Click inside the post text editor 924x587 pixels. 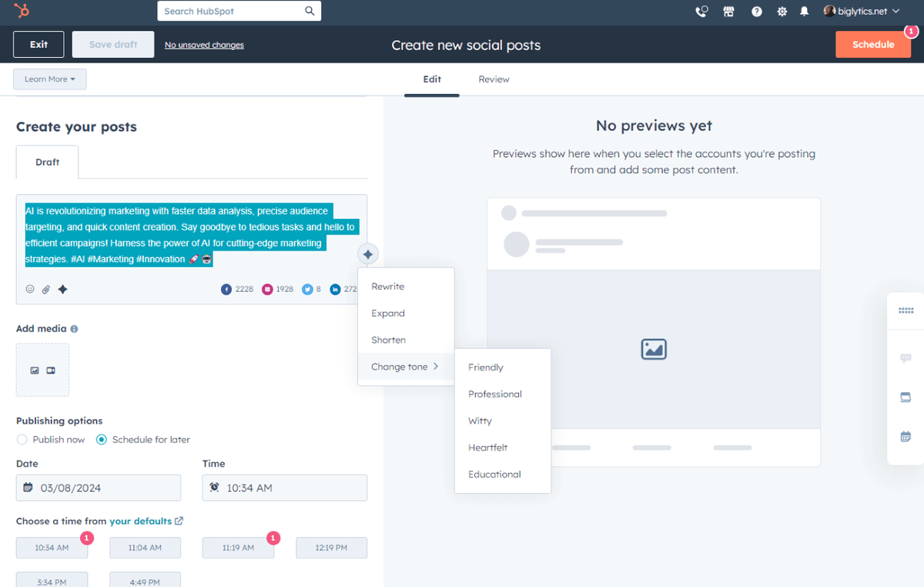pyautogui.click(x=191, y=235)
